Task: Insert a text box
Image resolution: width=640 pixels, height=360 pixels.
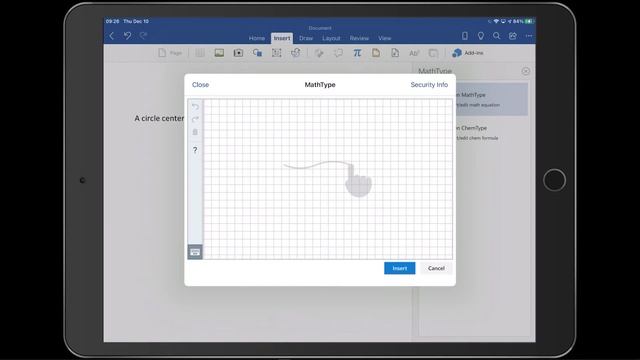Action: coord(277,53)
